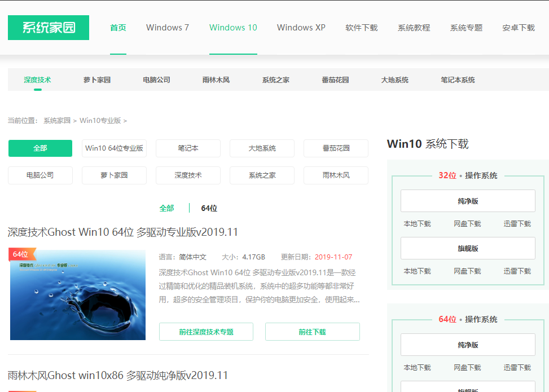Select the 番茄花园 filter option
Viewport: 549px width, 392px height.
[336, 148]
